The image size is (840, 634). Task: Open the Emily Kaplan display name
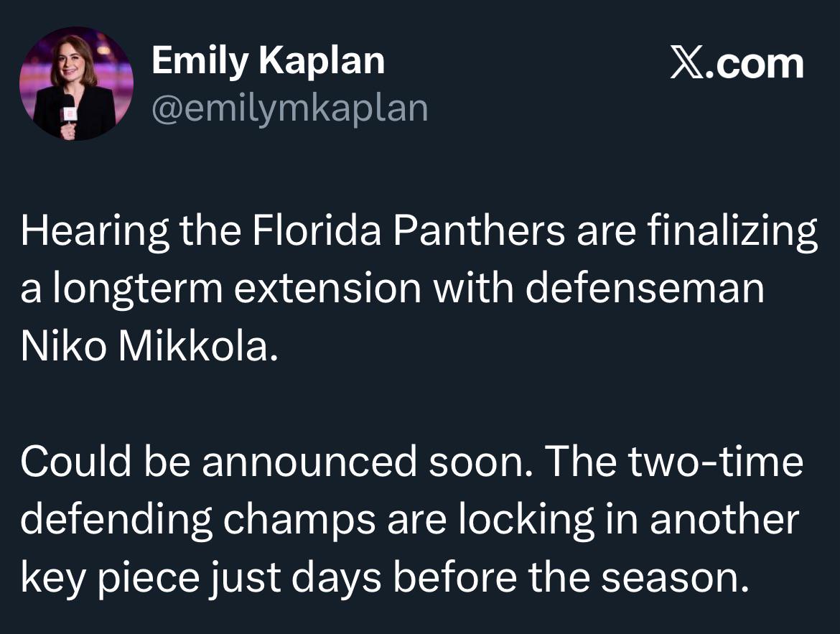click(x=268, y=60)
